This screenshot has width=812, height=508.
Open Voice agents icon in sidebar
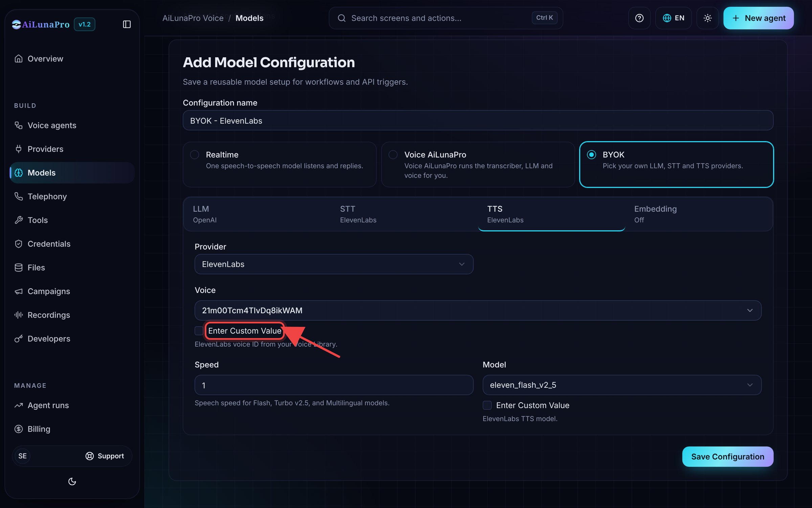pyautogui.click(x=19, y=125)
